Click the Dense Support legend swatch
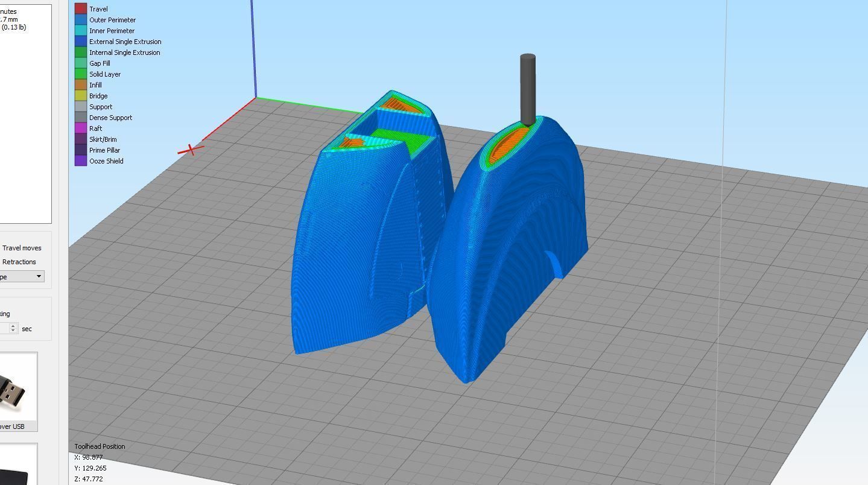This screenshot has height=485, width=868. pos(80,118)
